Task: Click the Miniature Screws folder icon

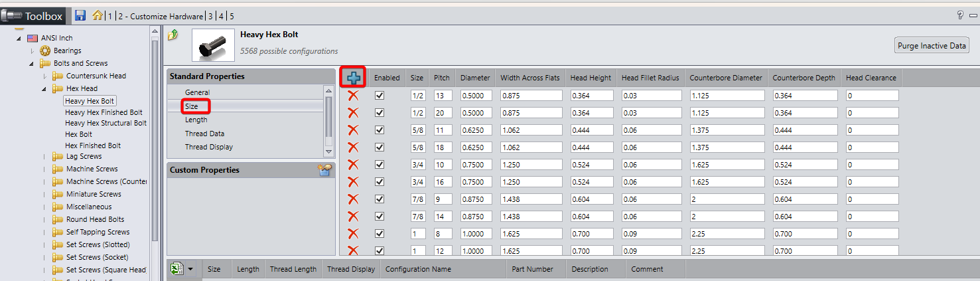Action: point(58,194)
